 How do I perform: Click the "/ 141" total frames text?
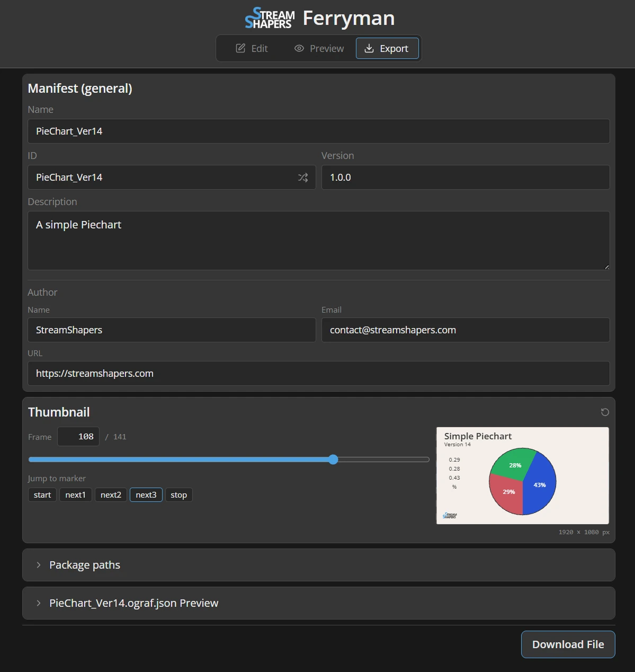116,437
